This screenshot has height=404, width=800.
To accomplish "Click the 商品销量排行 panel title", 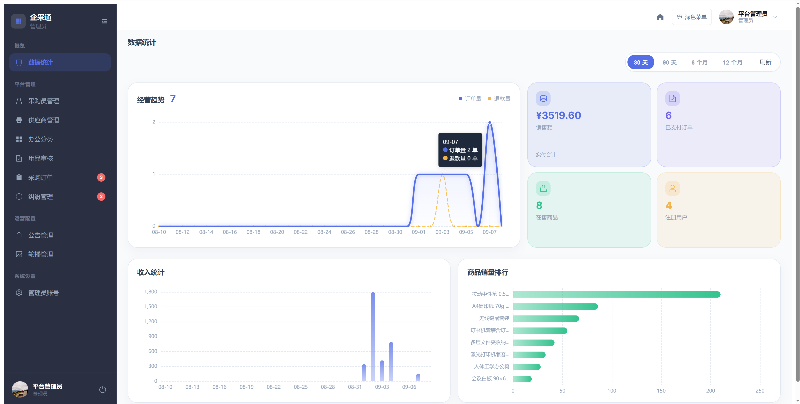I will tap(488, 272).
